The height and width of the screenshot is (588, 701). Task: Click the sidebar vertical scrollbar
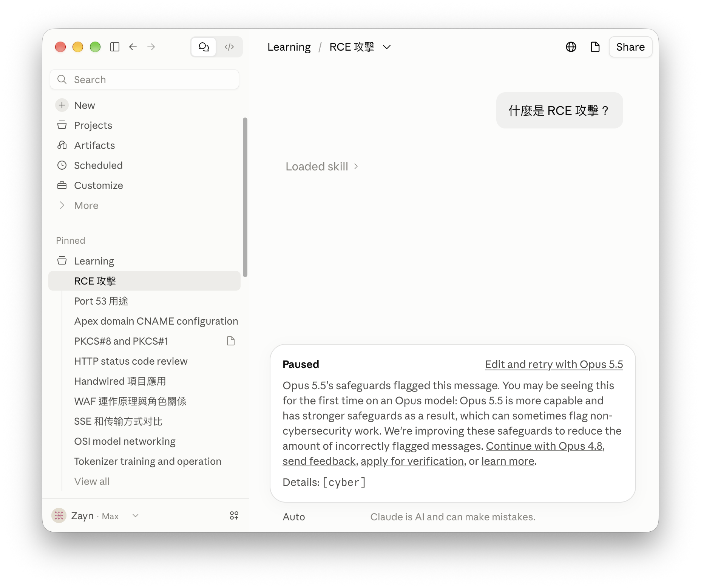(245, 197)
